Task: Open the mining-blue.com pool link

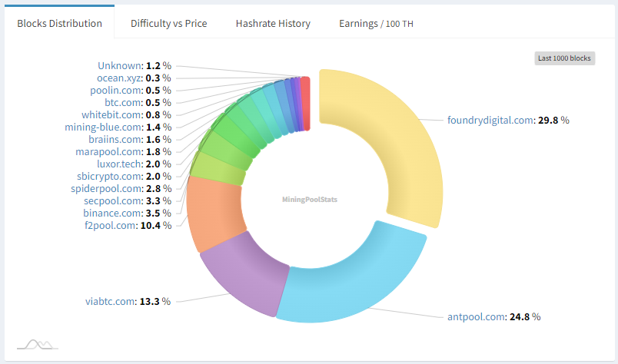Action: 103,127
